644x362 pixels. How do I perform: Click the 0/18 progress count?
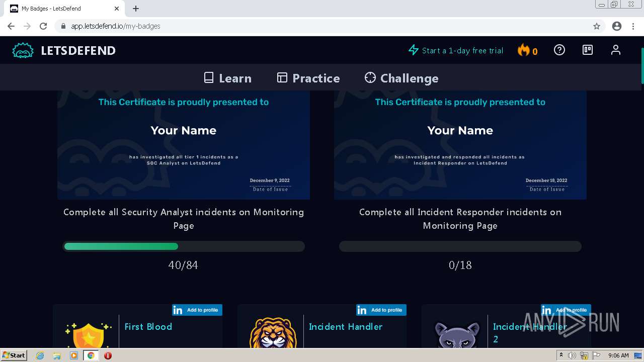pos(460,265)
